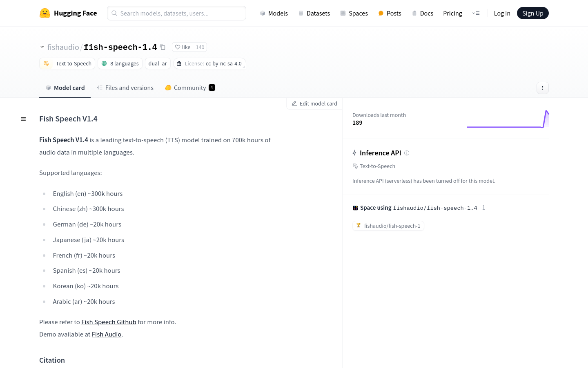
Task: Open the Docs navigation item
Action: [422, 13]
